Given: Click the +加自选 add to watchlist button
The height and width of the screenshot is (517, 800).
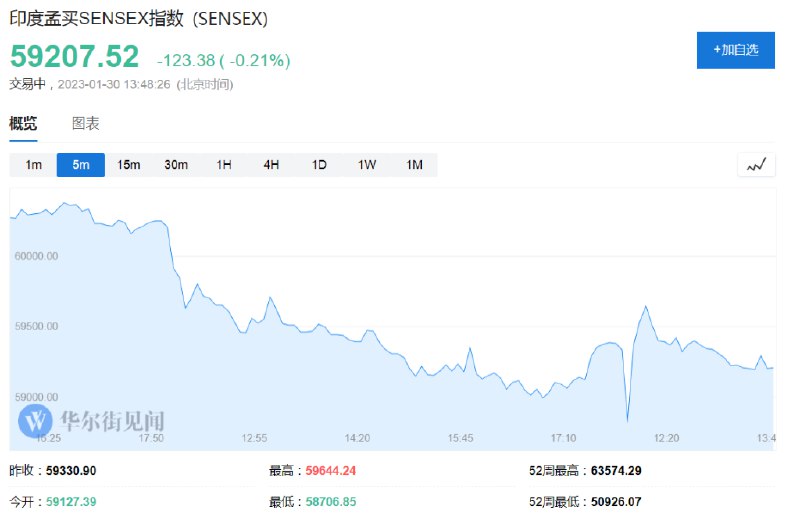Looking at the screenshot, I should [735, 50].
